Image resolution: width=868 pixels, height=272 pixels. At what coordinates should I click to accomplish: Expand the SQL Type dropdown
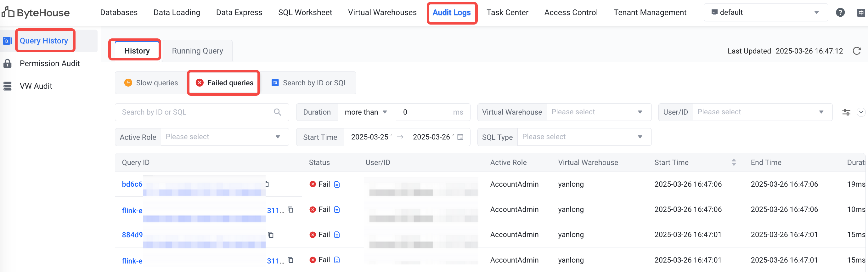click(x=583, y=137)
